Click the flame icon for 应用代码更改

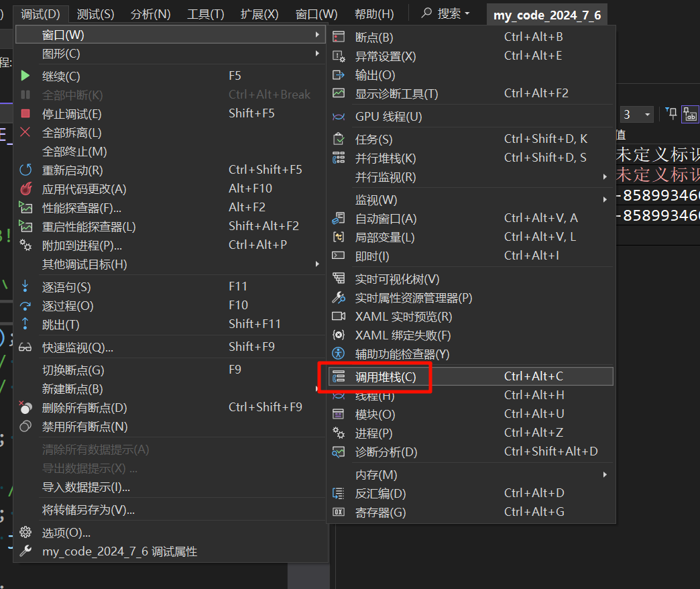tap(25, 189)
